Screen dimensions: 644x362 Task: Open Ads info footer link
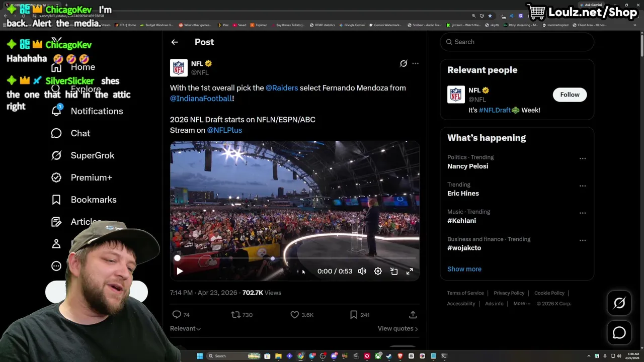click(494, 304)
